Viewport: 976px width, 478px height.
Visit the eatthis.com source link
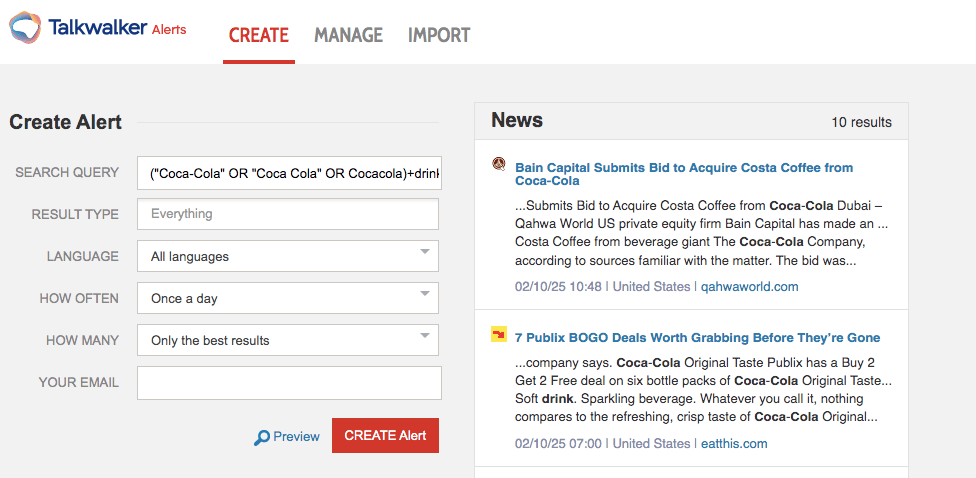point(732,443)
